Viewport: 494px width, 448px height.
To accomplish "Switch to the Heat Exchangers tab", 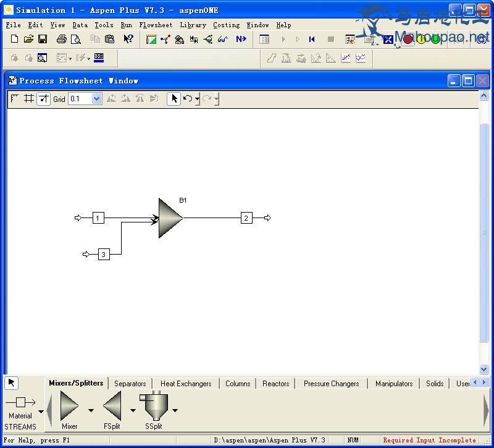I will click(x=186, y=383).
